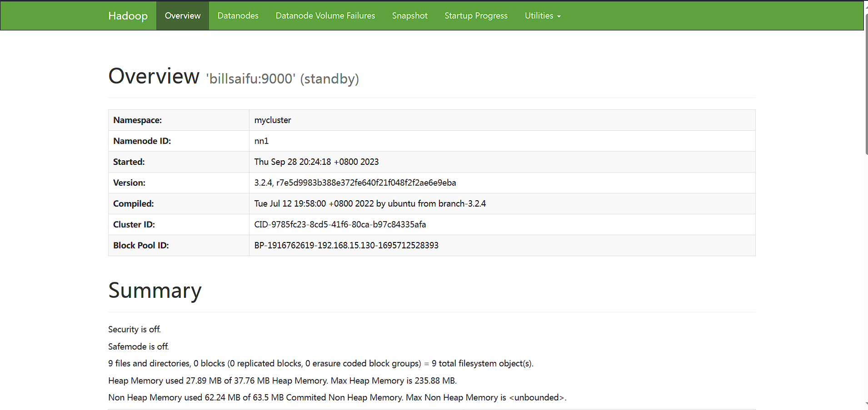View the Startup Progress tab
The width and height of the screenshot is (868, 410).
(476, 16)
